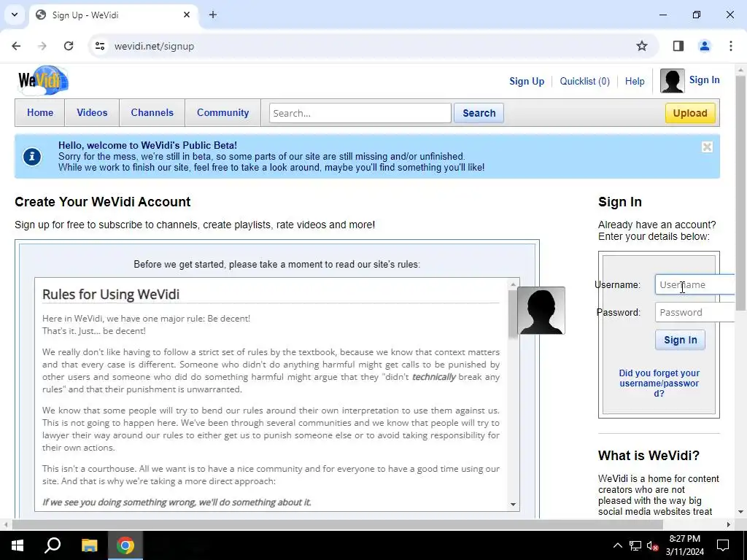Open a new tab with the plus icon
Image resolution: width=747 pixels, height=560 pixels.
[213, 15]
